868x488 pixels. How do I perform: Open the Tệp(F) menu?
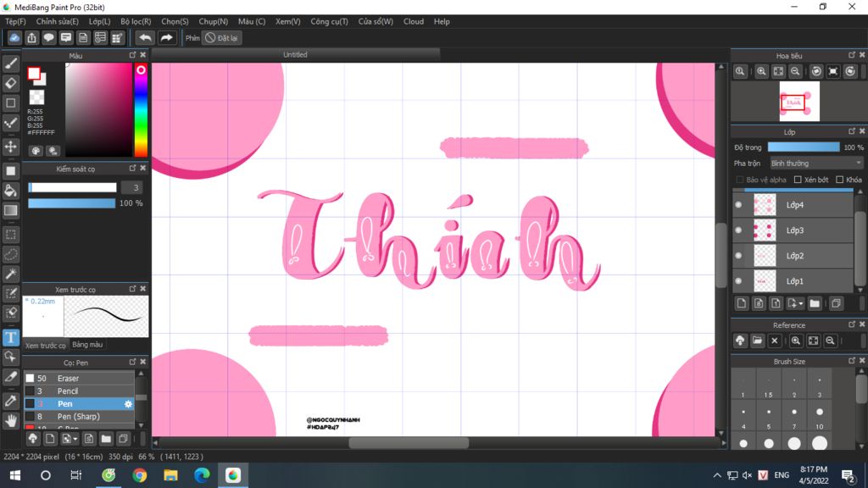coord(15,21)
